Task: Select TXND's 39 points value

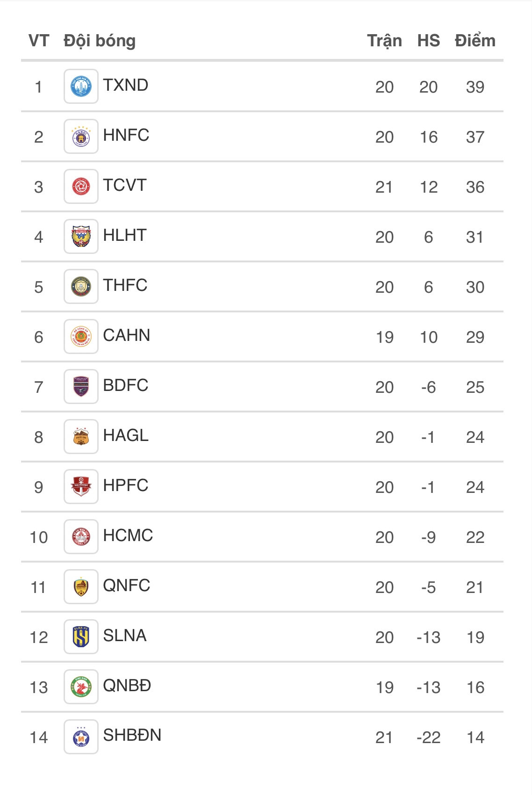Action: coord(475,87)
